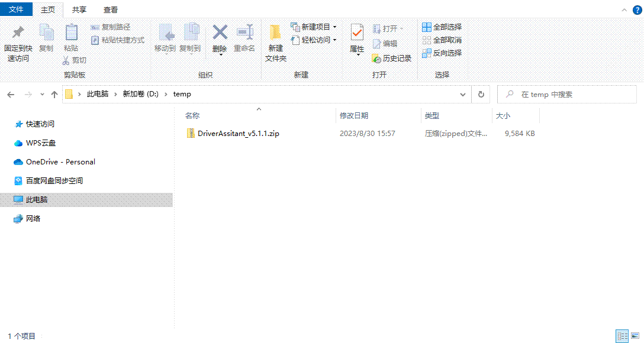Switch to the 主页 ribbon tab
Viewport: 644px width, 343px height.
click(47, 9)
